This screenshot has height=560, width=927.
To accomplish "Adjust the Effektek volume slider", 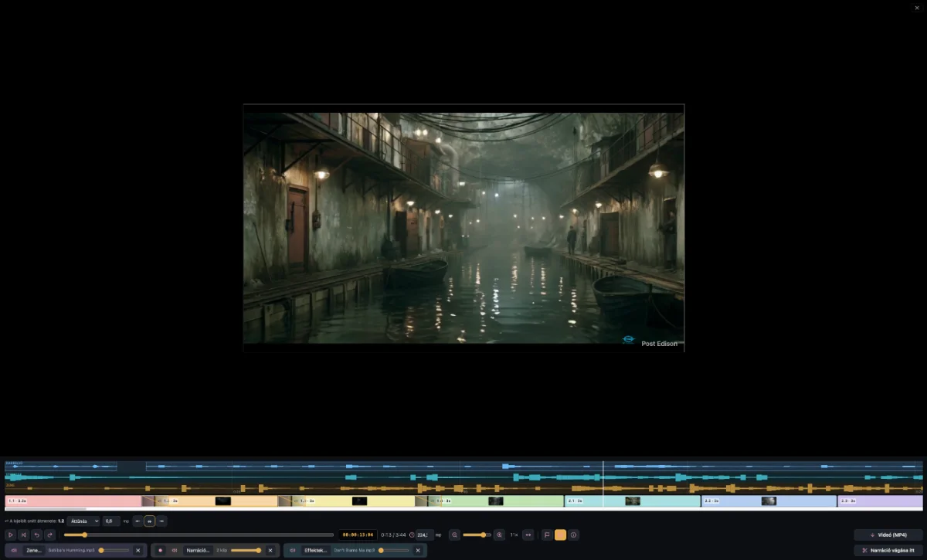I will coord(394,551).
